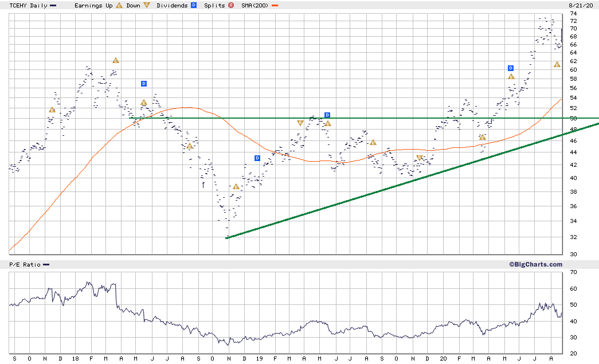Click the Earnings Down icon in the legend

coord(147,5)
